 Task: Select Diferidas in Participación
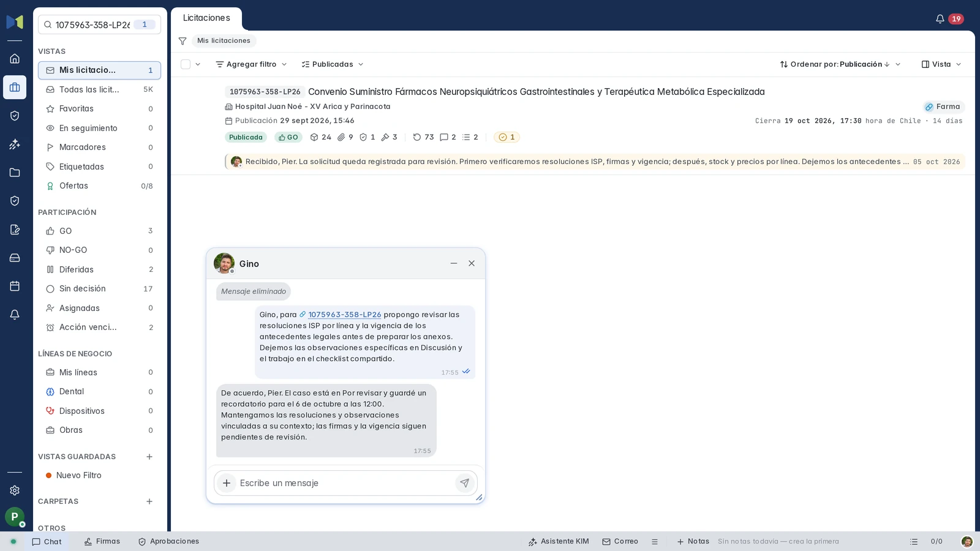(x=99, y=269)
